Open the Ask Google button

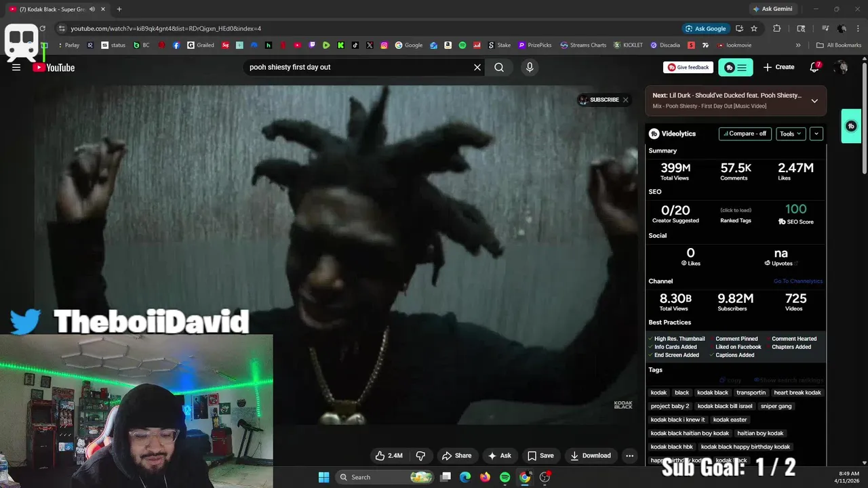[705, 28]
